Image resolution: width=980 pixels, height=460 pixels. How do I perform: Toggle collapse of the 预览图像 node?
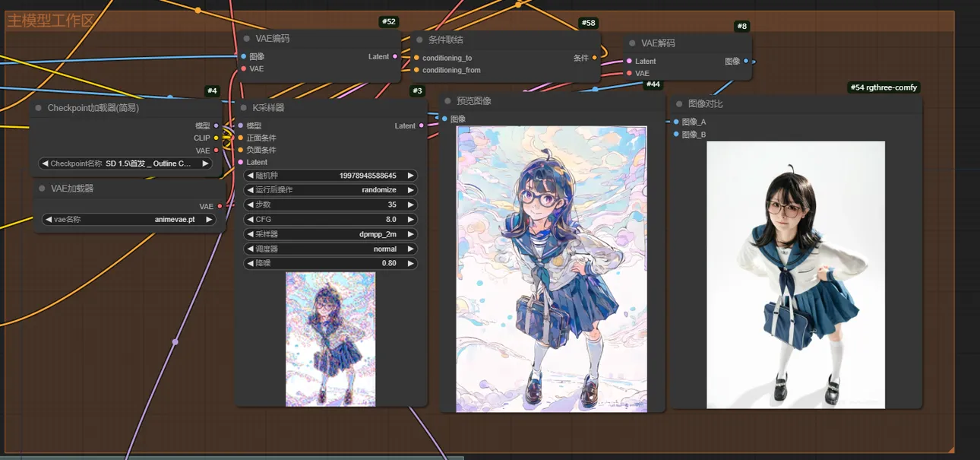(x=447, y=101)
